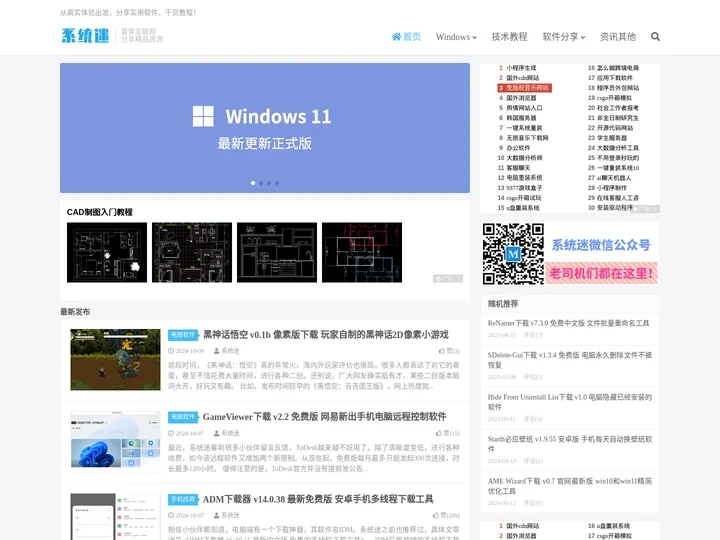Open second CAD floor plan thumbnail
The height and width of the screenshot is (540, 720).
click(x=192, y=253)
